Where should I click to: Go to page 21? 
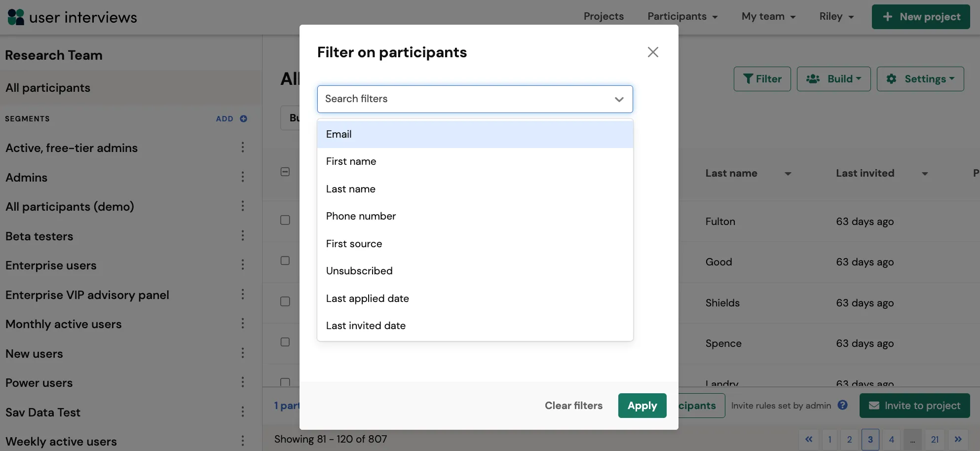pyautogui.click(x=935, y=439)
